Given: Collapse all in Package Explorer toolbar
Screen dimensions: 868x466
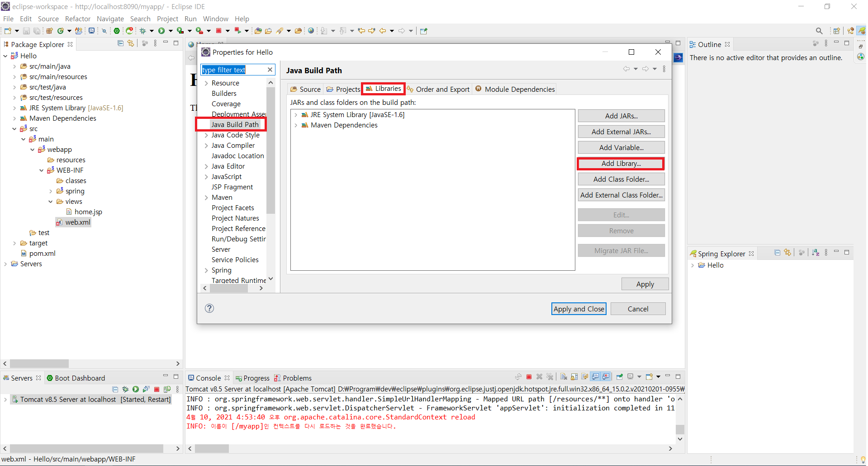Looking at the screenshot, I should point(120,43).
